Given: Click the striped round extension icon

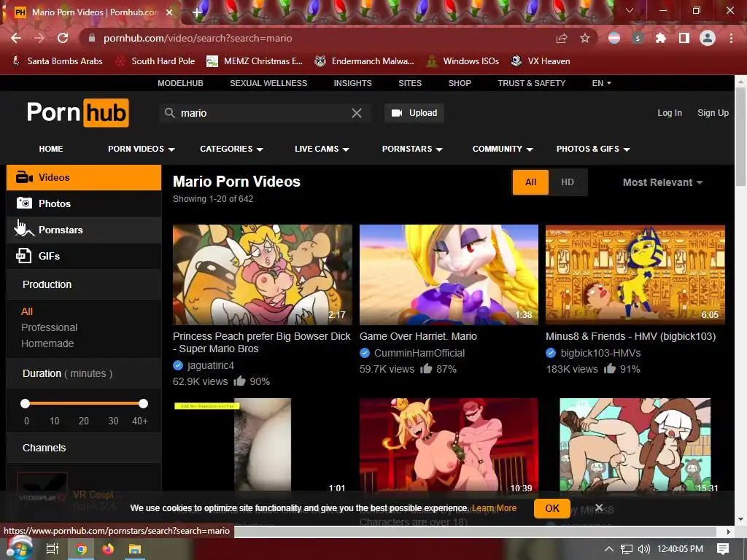Looking at the screenshot, I should tap(614, 38).
